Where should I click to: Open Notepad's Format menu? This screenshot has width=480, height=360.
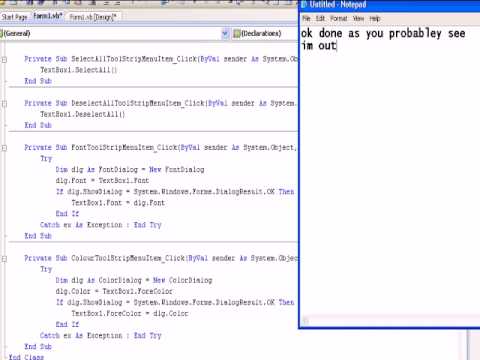339,18
